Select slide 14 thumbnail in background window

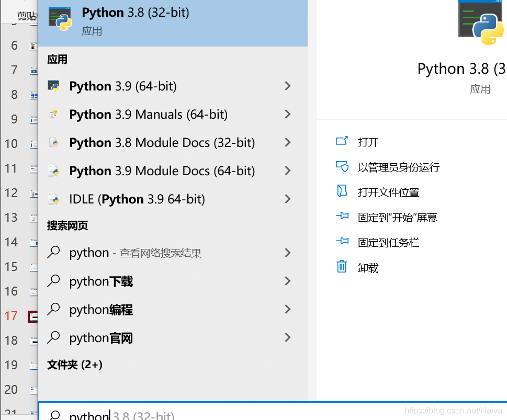pyautogui.click(x=34, y=243)
